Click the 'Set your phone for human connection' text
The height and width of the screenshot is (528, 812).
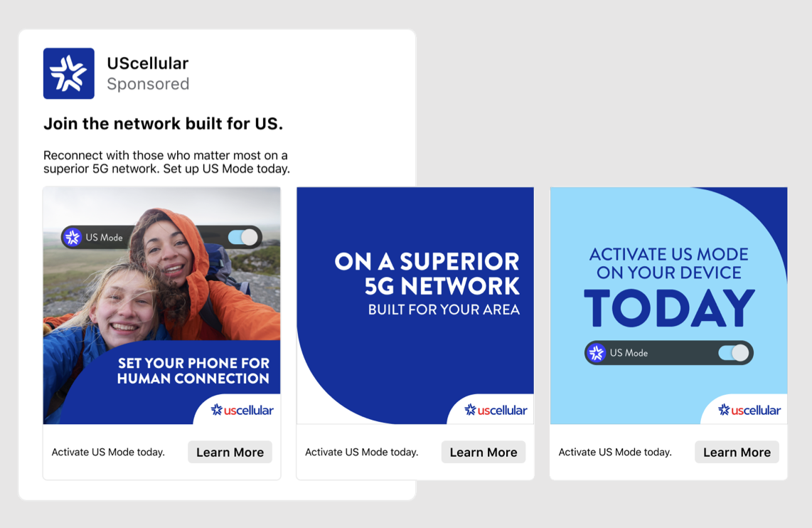(193, 371)
